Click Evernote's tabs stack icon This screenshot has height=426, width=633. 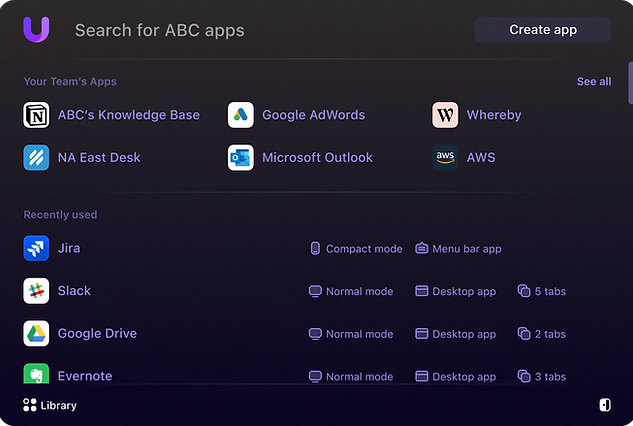(x=524, y=376)
